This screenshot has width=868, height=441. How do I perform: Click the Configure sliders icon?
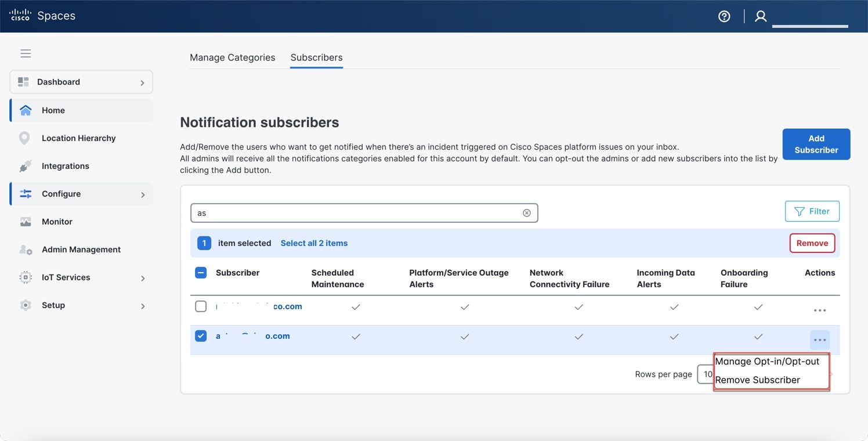(26, 194)
